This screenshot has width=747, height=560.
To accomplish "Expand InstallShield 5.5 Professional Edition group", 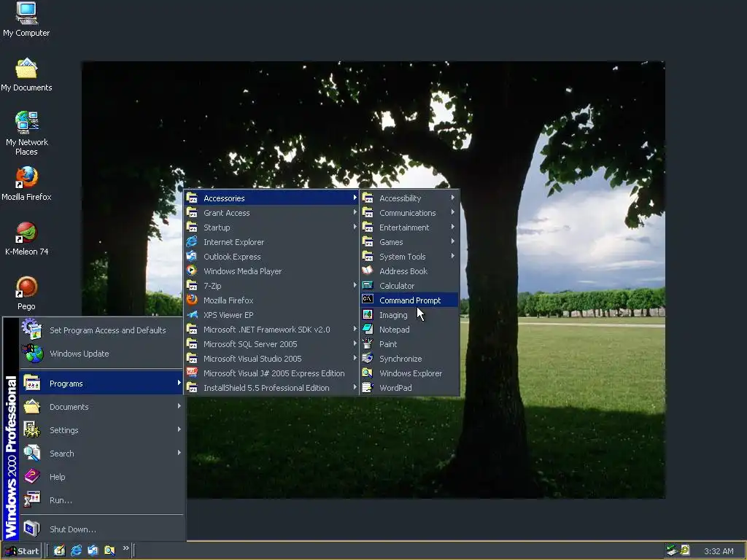I will coord(271,388).
